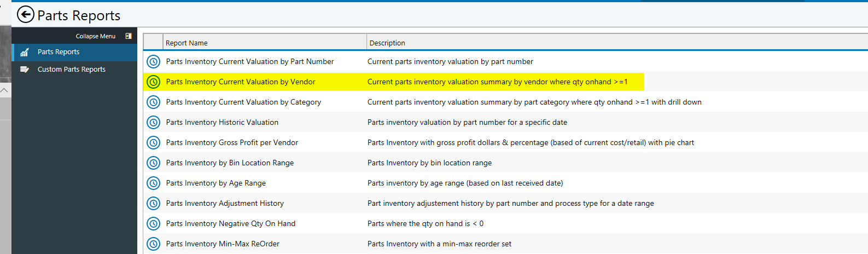The height and width of the screenshot is (254, 868).
Task: Click the Bin Location Range report clock icon
Action: click(154, 163)
